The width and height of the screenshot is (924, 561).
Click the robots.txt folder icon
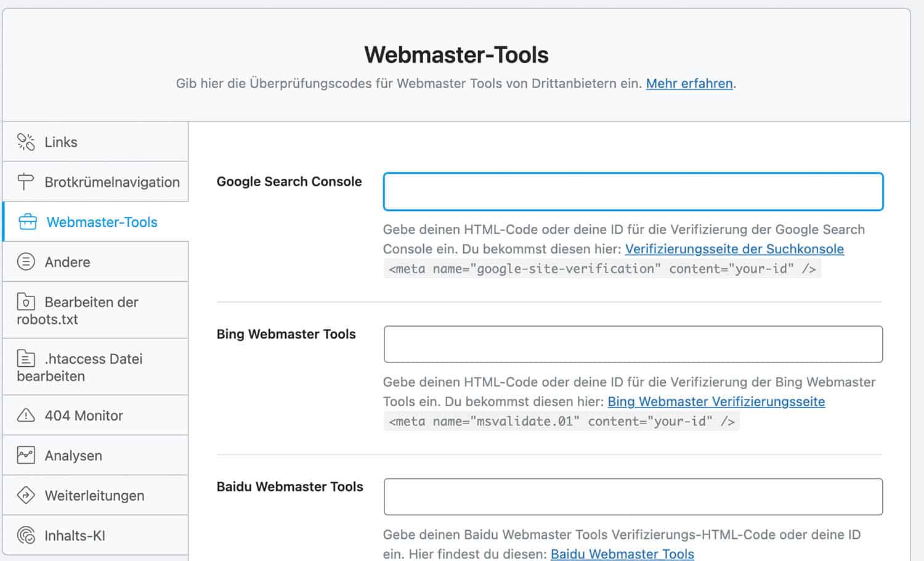pyautogui.click(x=26, y=301)
